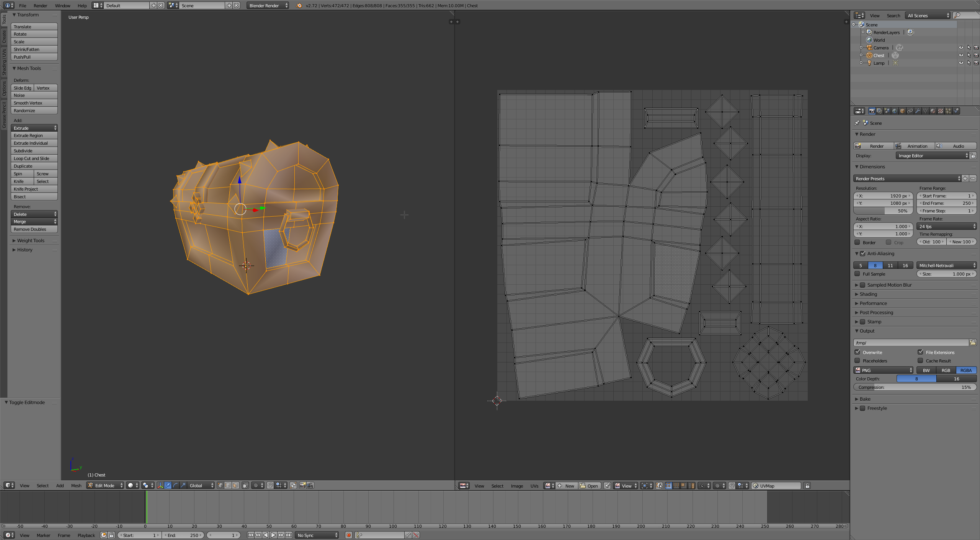This screenshot has height=540, width=980.
Task: Open the Render menu in top bar
Action: point(40,5)
